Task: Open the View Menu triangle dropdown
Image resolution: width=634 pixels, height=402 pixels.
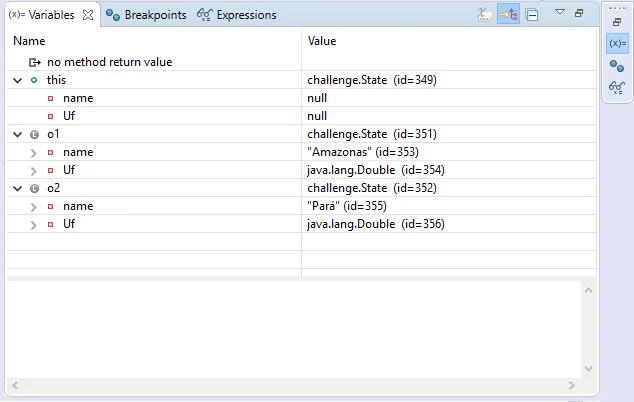Action: pos(559,13)
